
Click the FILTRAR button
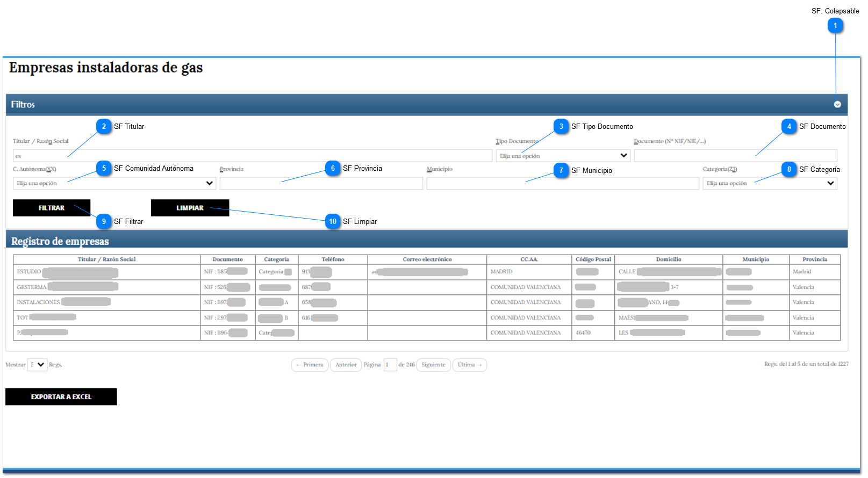[x=52, y=208]
